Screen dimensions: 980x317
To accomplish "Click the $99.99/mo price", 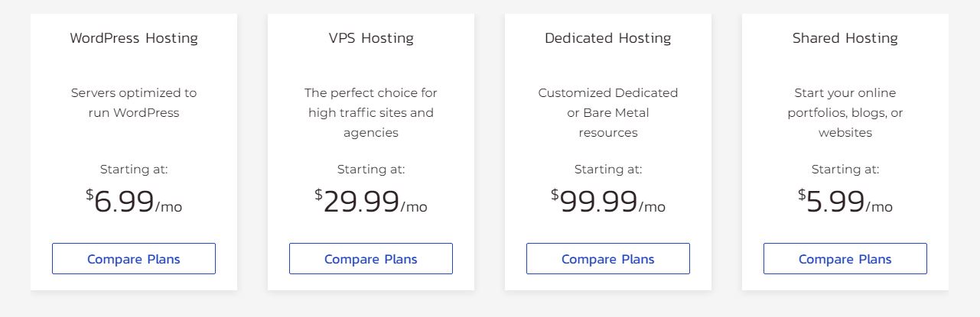I will point(608,202).
